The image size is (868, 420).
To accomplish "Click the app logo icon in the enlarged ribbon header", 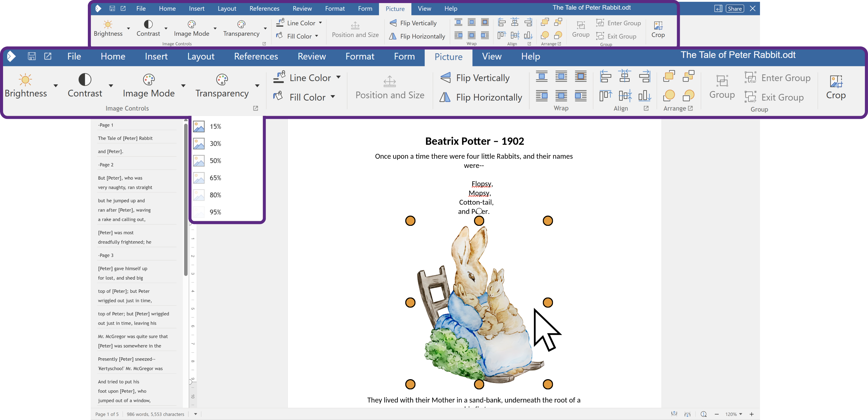I will click(11, 56).
